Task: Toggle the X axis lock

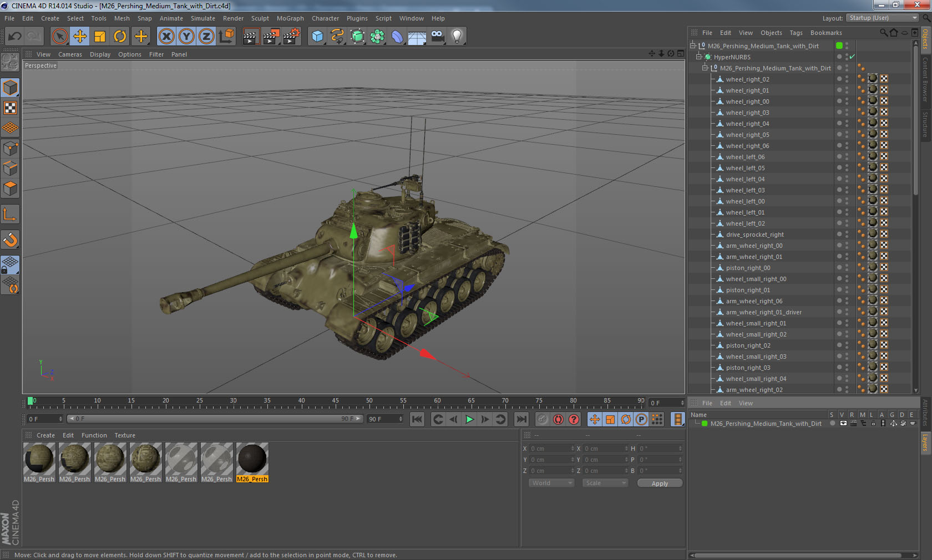Action: [x=166, y=37]
